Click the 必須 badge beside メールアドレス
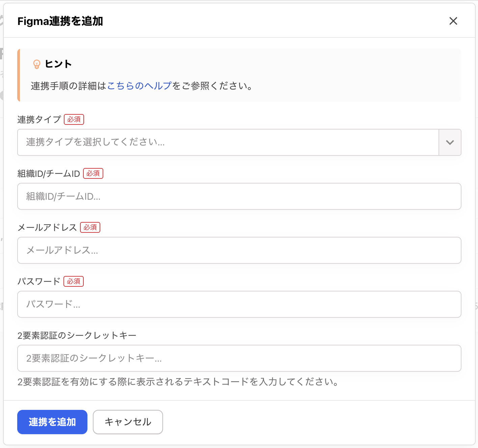The height and width of the screenshot is (448, 478). coord(90,227)
